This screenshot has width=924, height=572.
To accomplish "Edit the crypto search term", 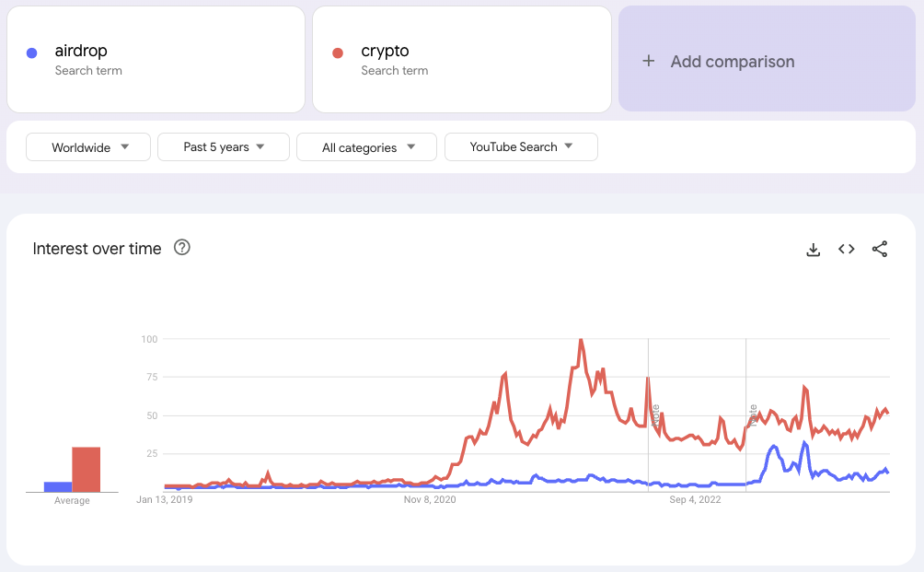I will coord(385,52).
